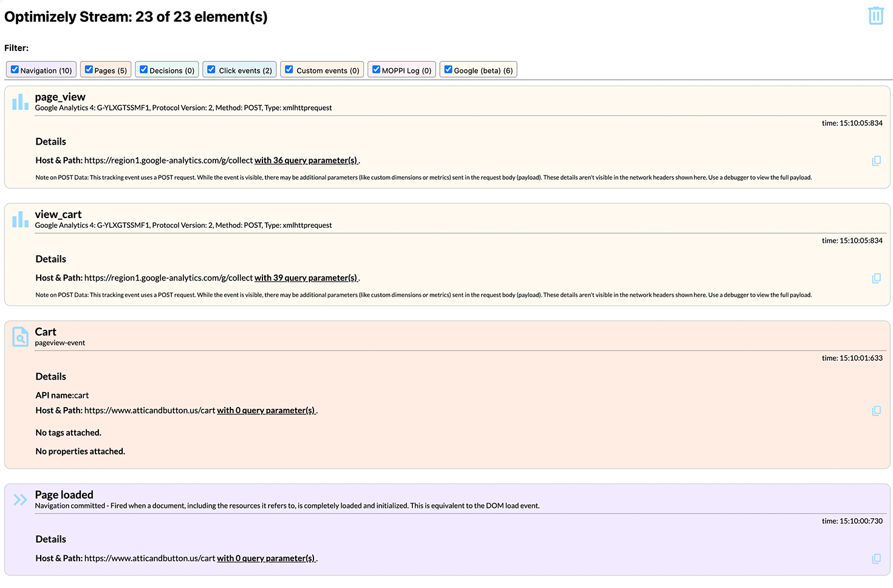Screen dimensions: 893x588
Task: Click the Cart pageview document search icon
Action: coord(20,337)
